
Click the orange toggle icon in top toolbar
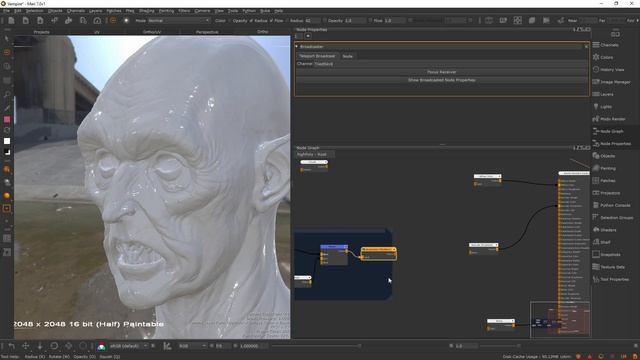click(x=113, y=20)
